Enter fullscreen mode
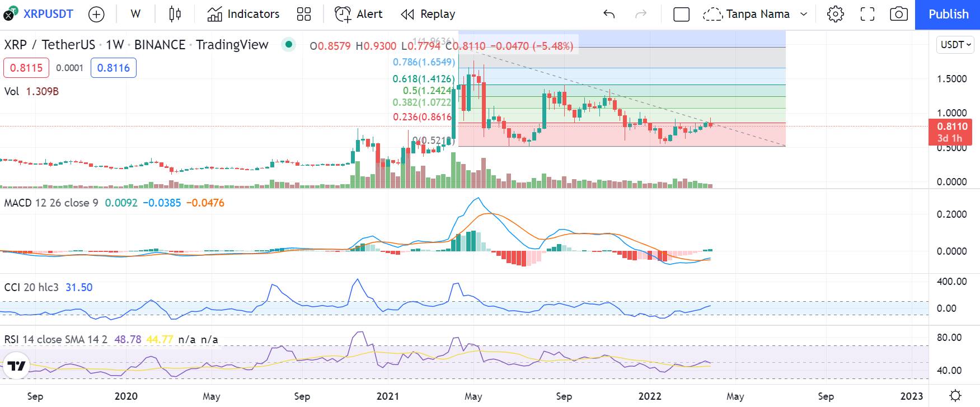980x407 pixels. [868, 14]
